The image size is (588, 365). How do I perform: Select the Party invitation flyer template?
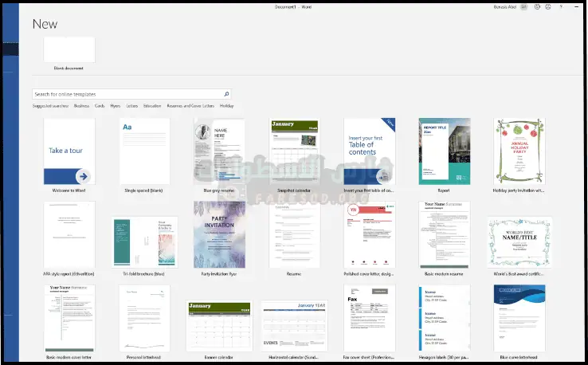click(x=219, y=234)
